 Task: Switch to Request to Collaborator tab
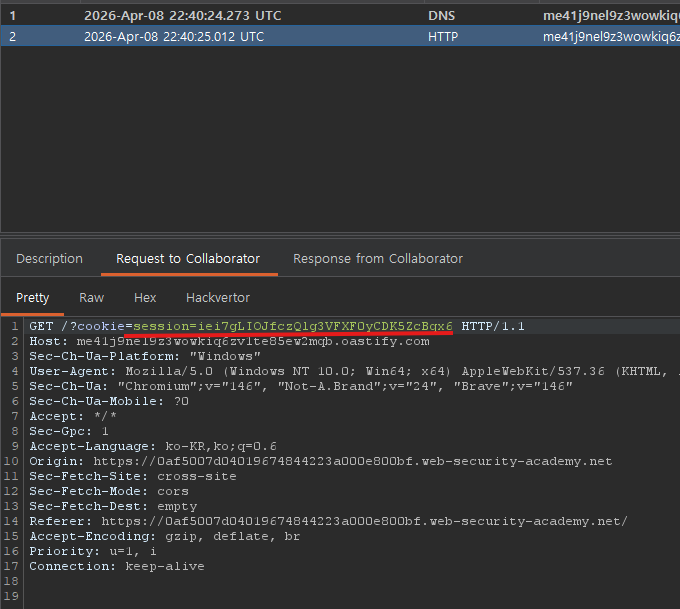pyautogui.click(x=188, y=259)
